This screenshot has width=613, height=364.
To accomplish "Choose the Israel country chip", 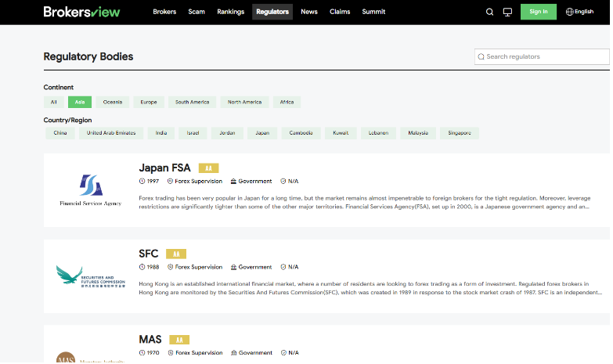I will (193, 133).
